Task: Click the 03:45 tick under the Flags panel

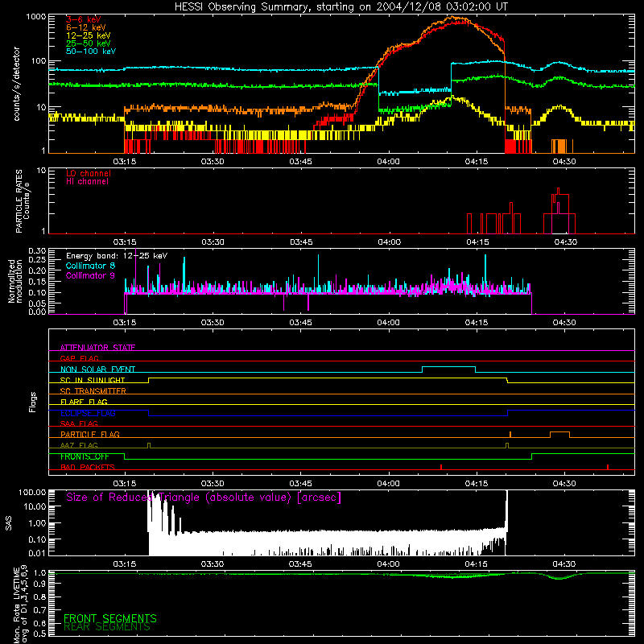Action: tap(300, 484)
